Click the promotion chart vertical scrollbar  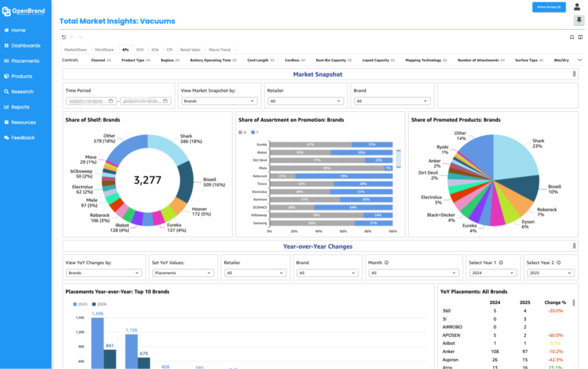(398, 158)
